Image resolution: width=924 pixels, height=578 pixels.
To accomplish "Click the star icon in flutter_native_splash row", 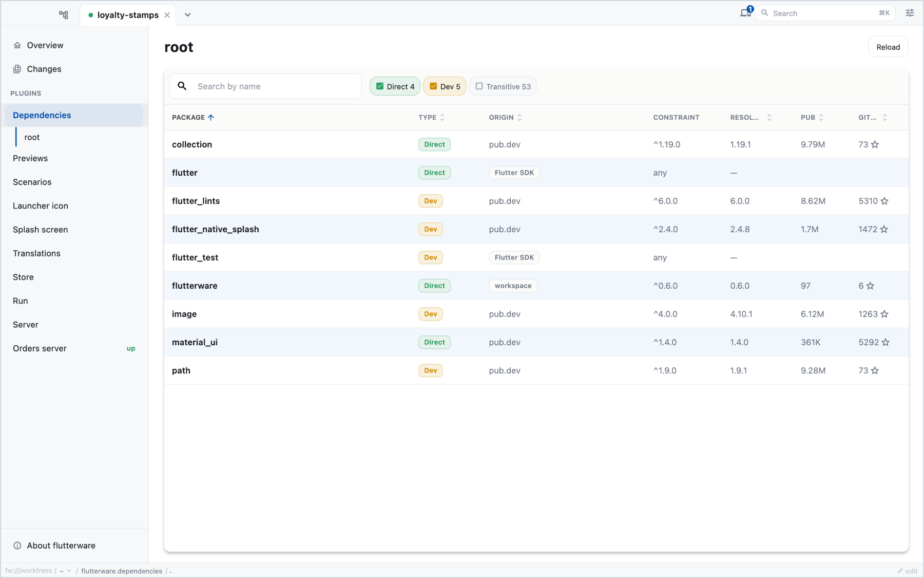I will [884, 229].
